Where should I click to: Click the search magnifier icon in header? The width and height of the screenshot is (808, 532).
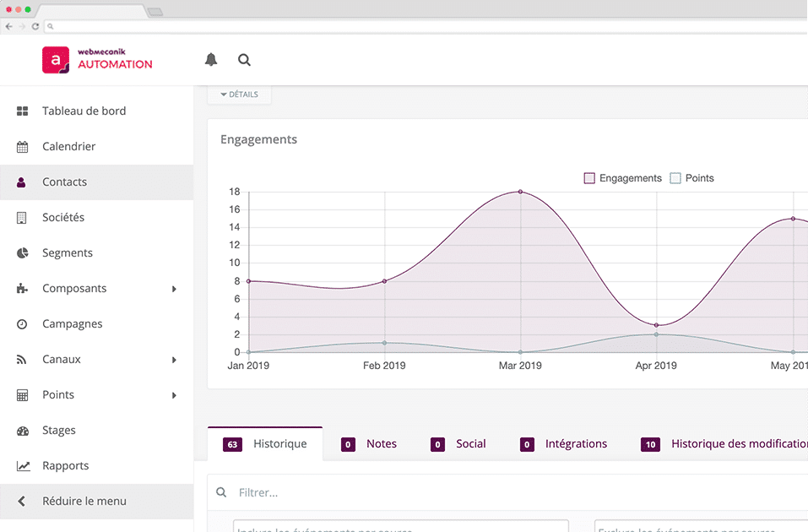tap(244, 60)
